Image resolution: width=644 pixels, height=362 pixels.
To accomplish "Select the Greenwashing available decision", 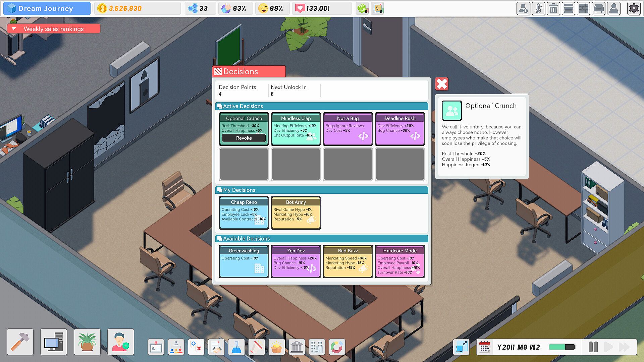I will coord(244,261).
